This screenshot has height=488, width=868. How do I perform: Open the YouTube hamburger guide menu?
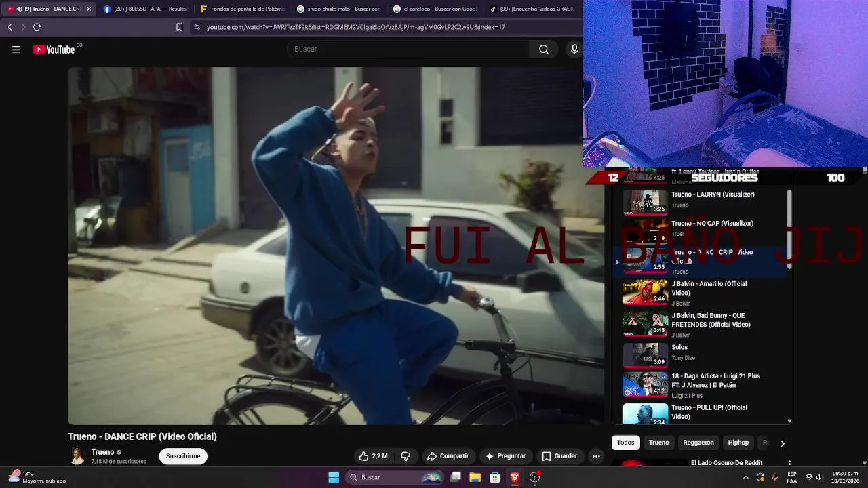click(16, 49)
